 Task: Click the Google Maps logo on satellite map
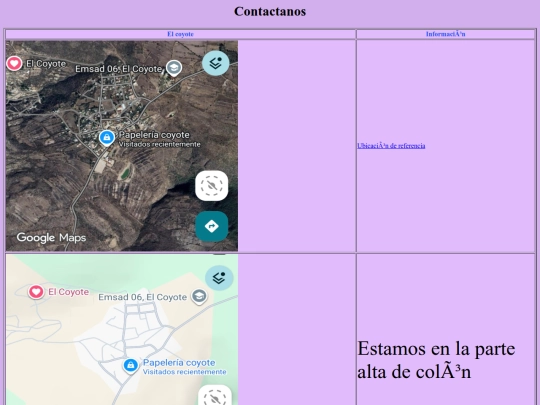51,238
